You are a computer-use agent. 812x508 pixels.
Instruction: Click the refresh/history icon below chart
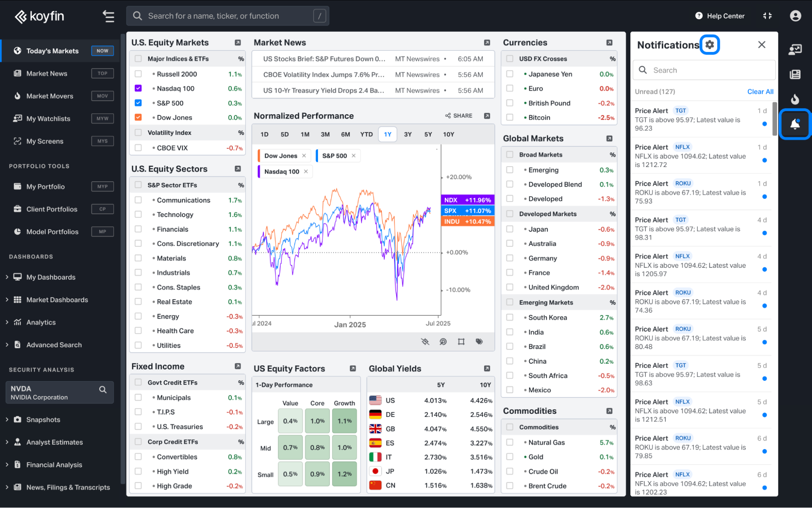(x=443, y=342)
